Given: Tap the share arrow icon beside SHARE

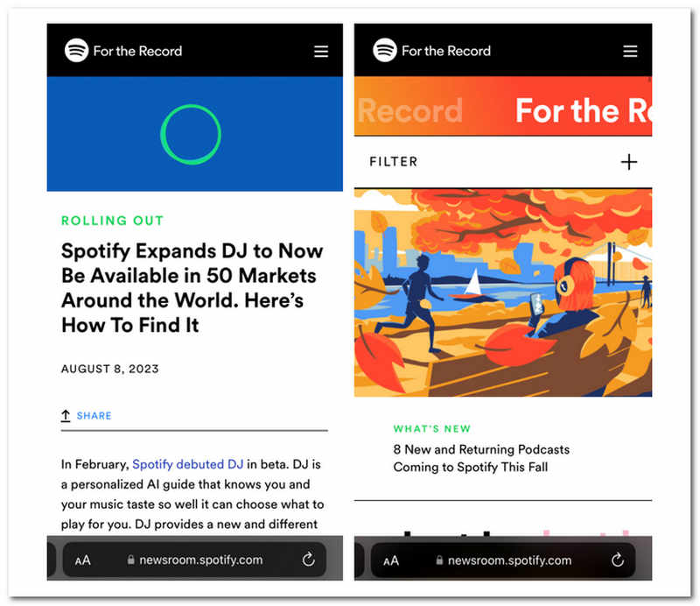Looking at the screenshot, I should click(66, 416).
